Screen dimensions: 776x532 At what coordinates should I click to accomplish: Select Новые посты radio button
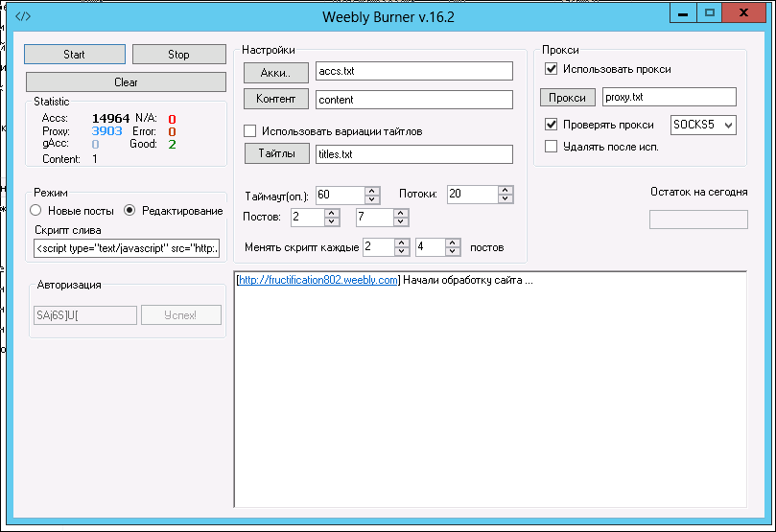[x=35, y=210]
